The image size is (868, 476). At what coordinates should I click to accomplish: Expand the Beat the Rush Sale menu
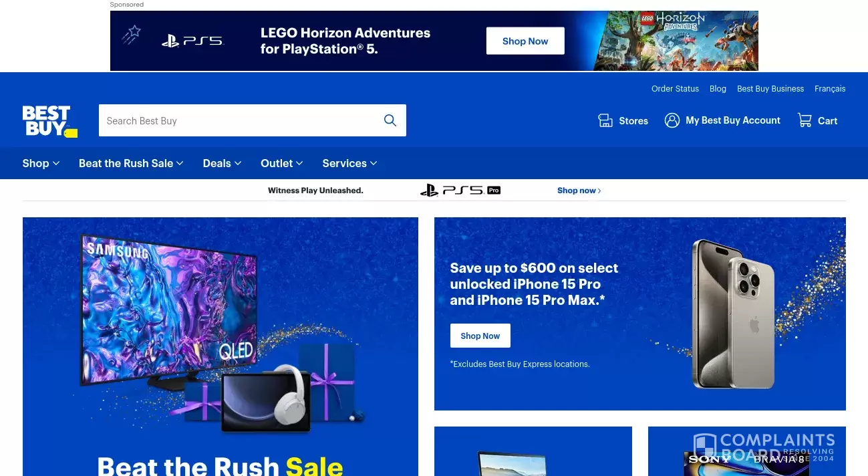coord(131,163)
